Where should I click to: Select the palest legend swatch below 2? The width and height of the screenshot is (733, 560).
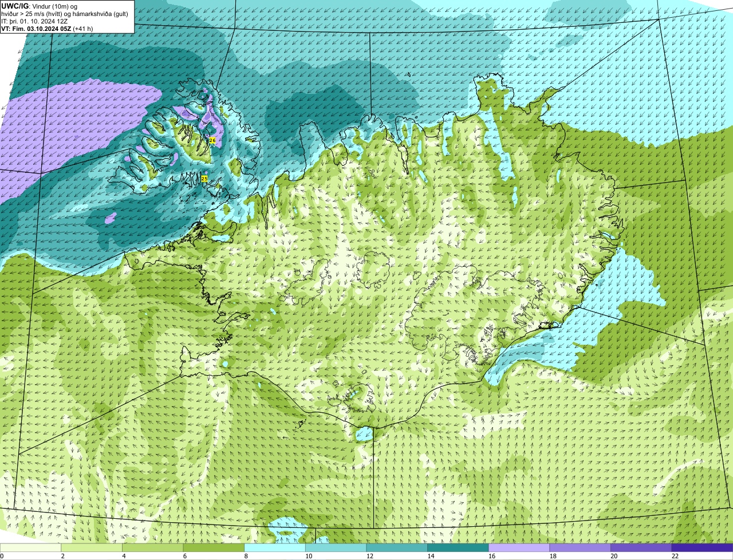[30, 547]
